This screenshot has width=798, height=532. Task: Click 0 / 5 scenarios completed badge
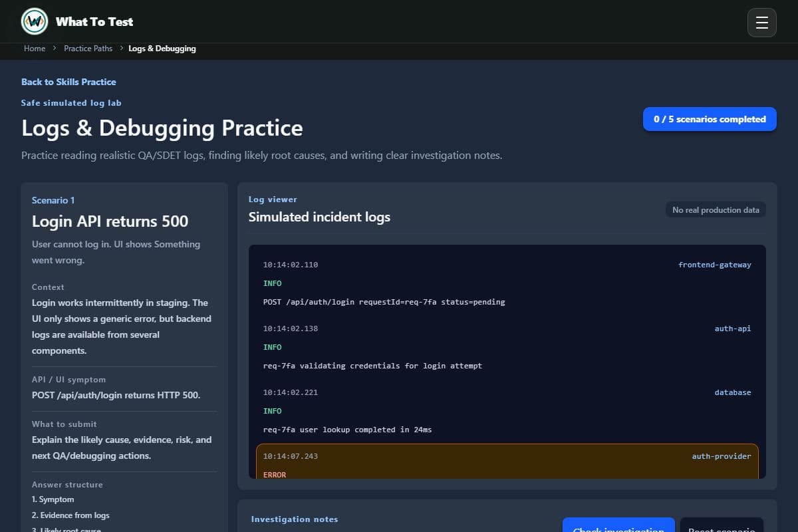tap(710, 119)
